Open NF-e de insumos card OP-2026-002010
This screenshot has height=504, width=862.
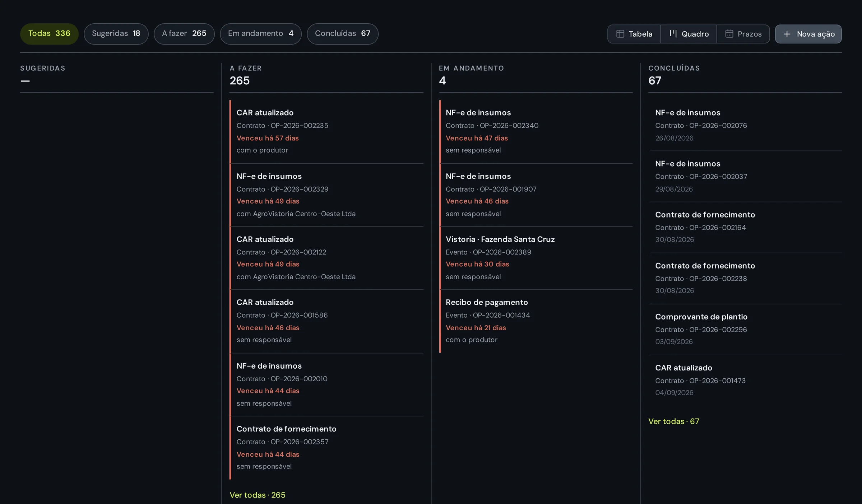(x=326, y=384)
